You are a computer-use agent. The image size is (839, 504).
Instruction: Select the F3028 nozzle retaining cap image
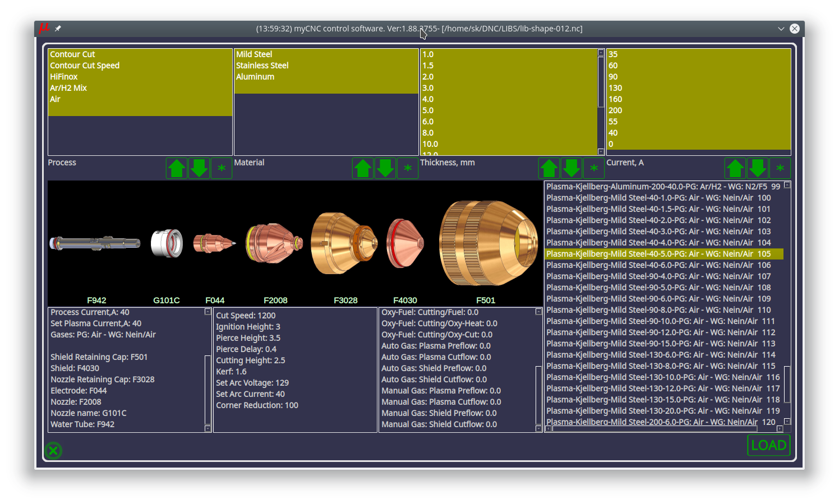(345, 243)
